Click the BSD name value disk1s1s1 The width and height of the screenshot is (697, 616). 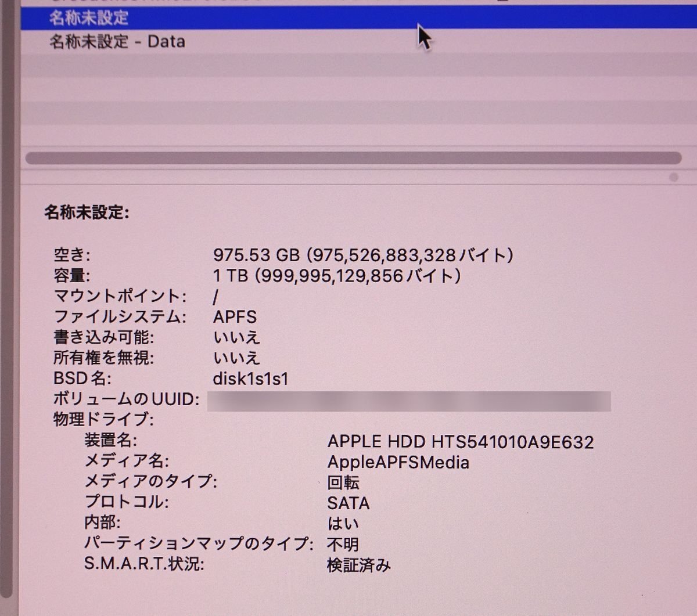251,379
